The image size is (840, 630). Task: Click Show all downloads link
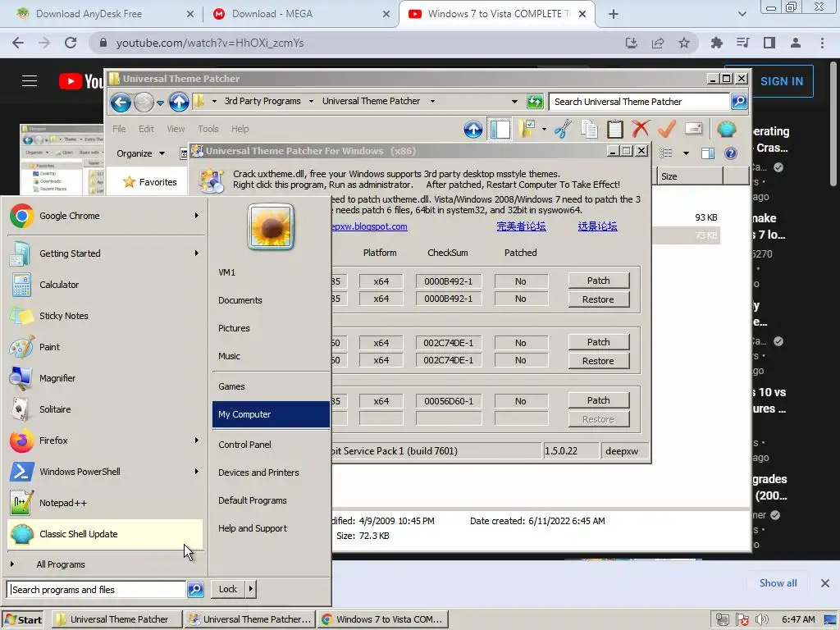click(x=778, y=583)
